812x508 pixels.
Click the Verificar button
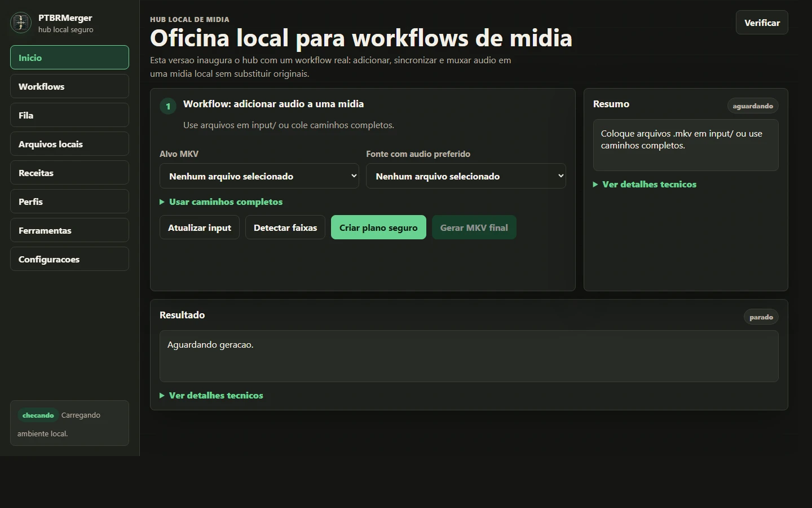(762, 23)
